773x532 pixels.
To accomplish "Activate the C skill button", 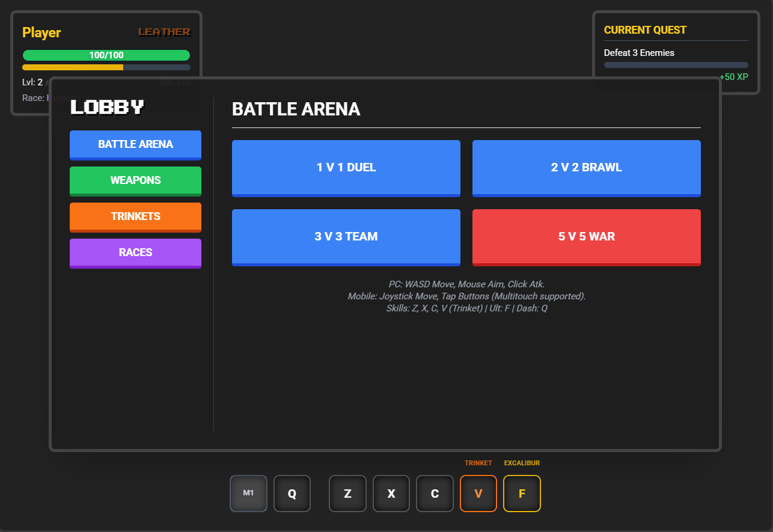I will pos(435,494).
